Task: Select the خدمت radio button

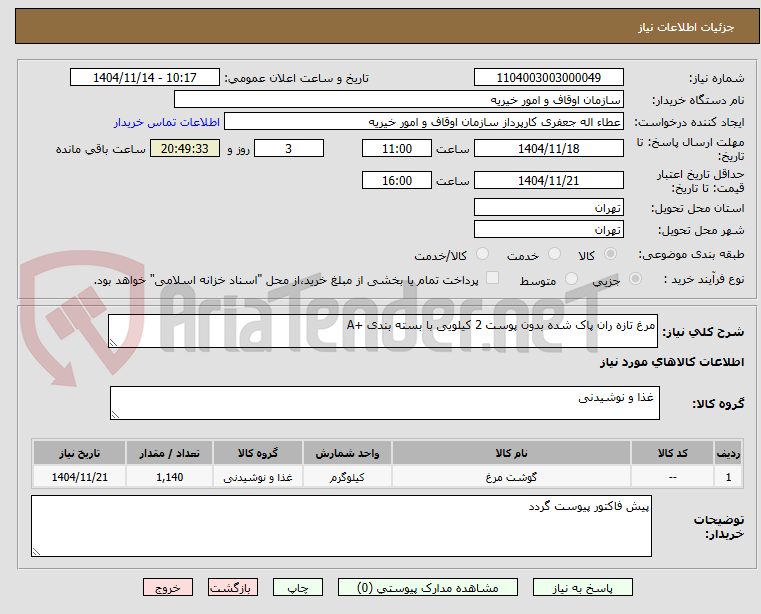Action: pyautogui.click(x=554, y=254)
